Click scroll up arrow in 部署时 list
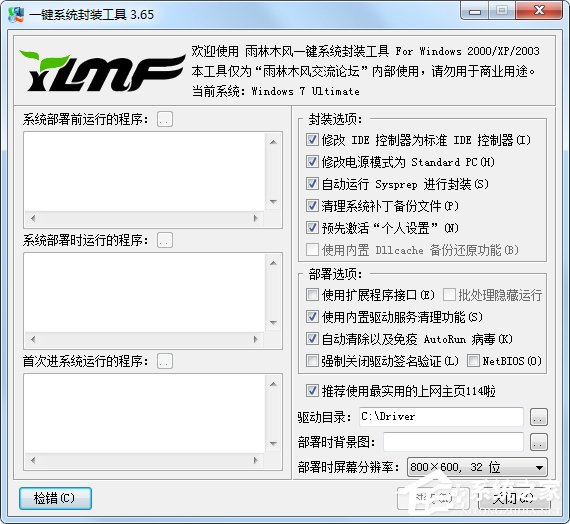Screen dimensions: 570x524 tap(273, 263)
